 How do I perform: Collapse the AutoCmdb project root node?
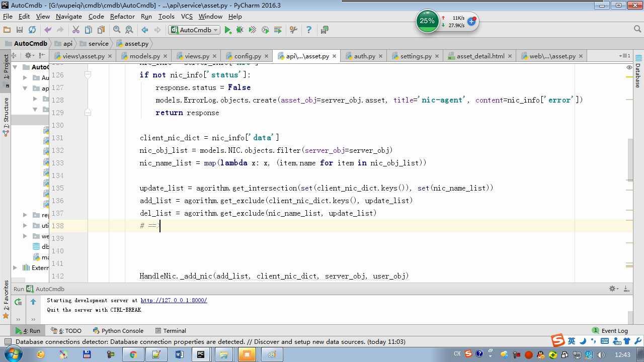click(15, 67)
